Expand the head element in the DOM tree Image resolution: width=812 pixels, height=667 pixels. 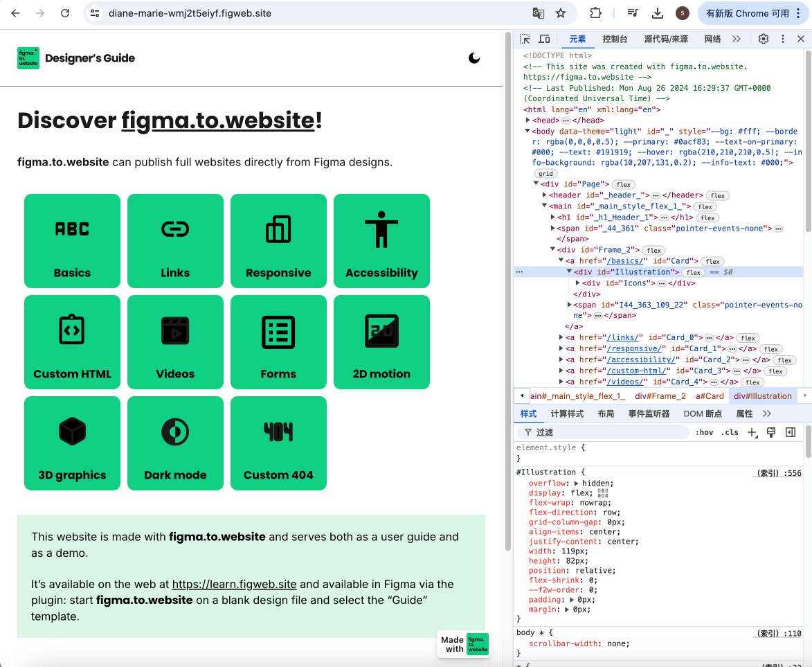(527, 120)
